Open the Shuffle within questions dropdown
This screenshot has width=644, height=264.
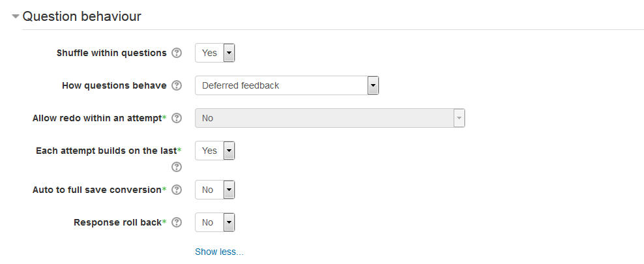[215, 53]
